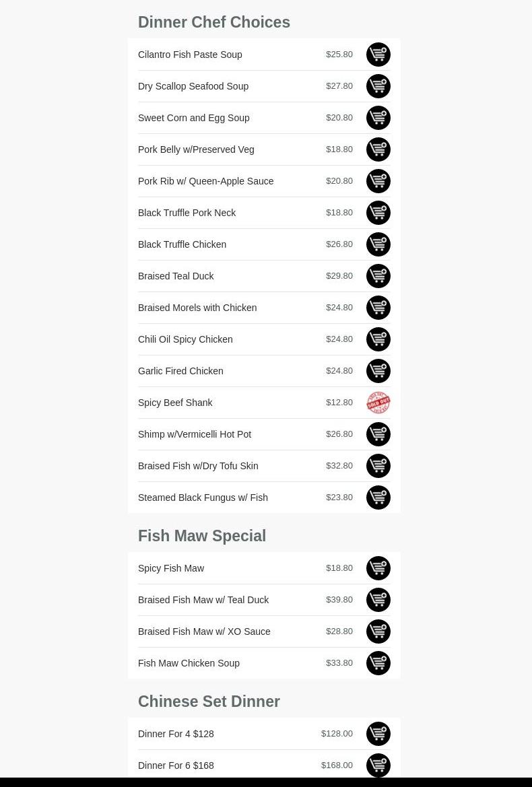Screen dimensions: 532x787
Task: Click sold out badge for Spicy Beef Shank
Action: point(378,403)
